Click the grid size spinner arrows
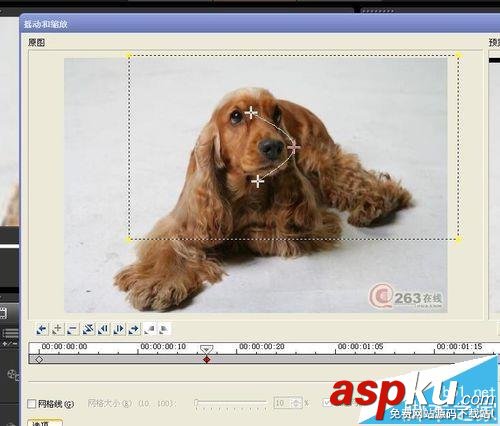Screen dimensions: 500x426 297,403
